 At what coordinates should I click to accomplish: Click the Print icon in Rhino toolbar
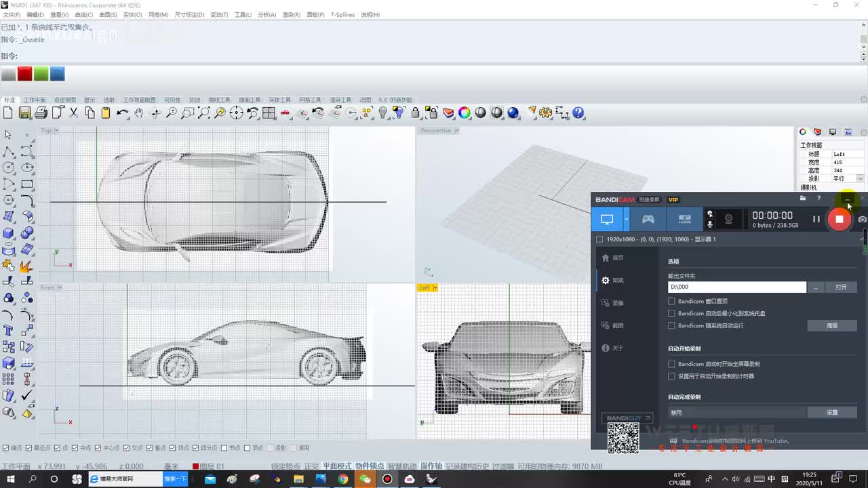point(41,113)
